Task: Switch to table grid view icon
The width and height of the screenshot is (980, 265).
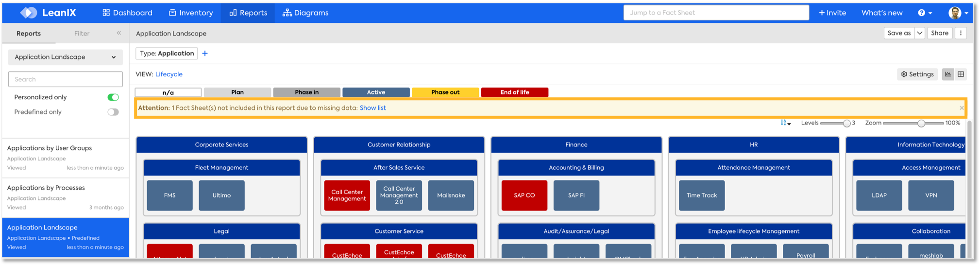Action: 961,74
